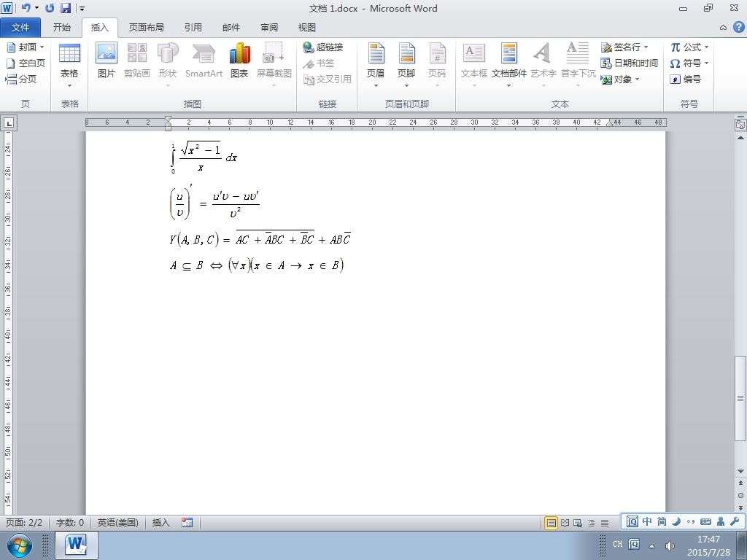747x560 pixels.
Task: Insert a number (编号)
Action: 686,79
